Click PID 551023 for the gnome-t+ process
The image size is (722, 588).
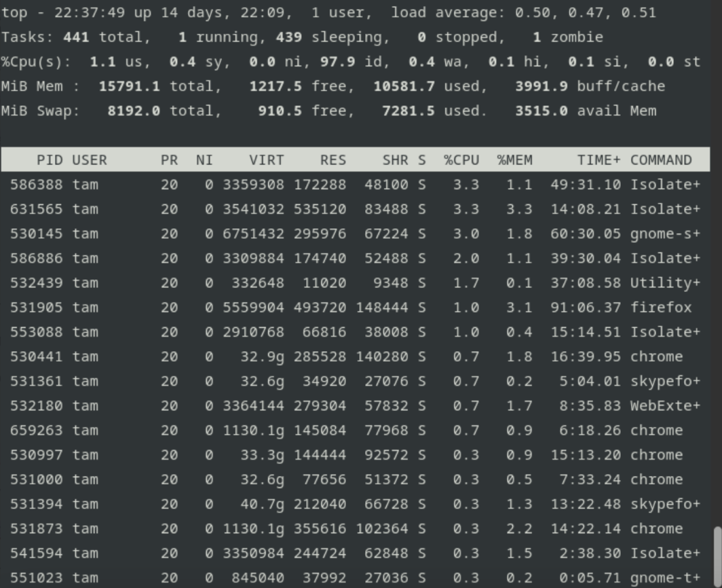(36, 578)
